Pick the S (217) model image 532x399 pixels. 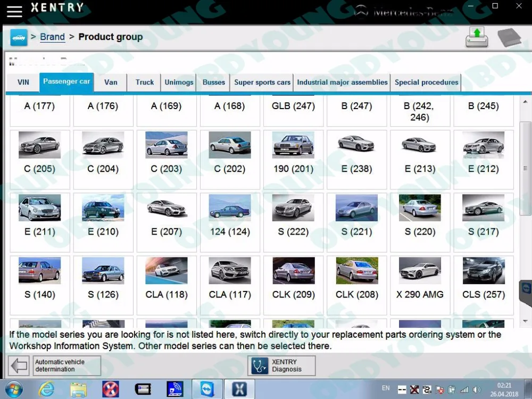point(484,207)
